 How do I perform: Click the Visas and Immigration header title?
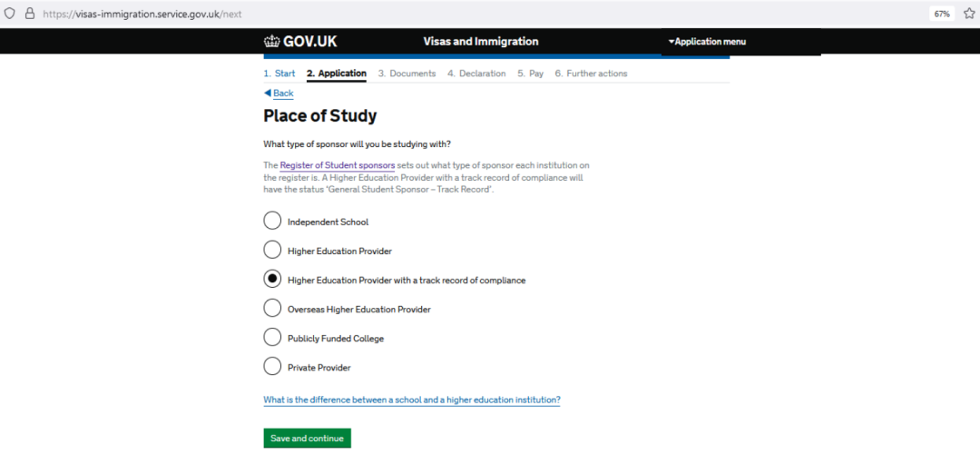pos(481,42)
